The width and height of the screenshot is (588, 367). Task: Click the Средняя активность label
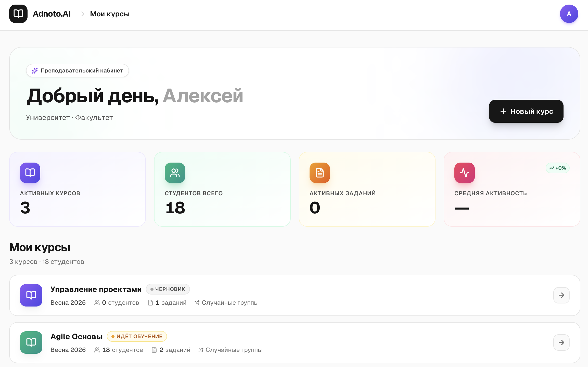coord(490,193)
